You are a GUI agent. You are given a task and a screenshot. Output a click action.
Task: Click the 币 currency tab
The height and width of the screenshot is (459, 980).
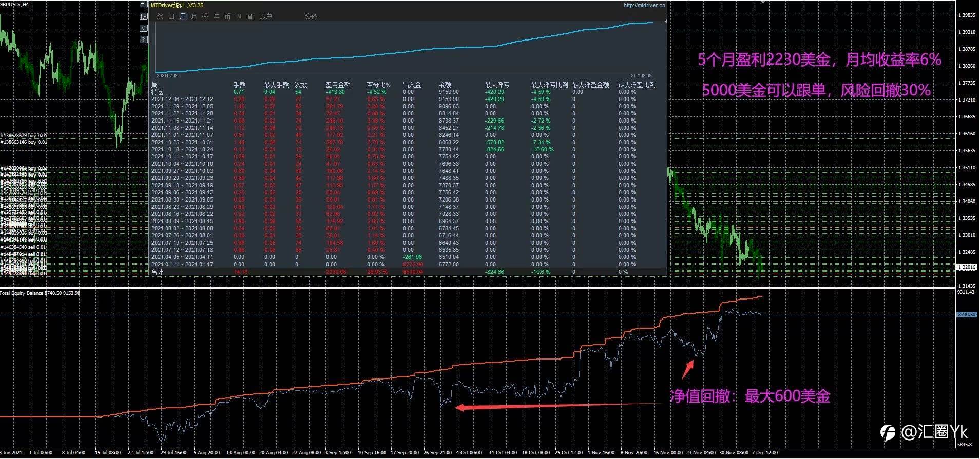(x=228, y=16)
